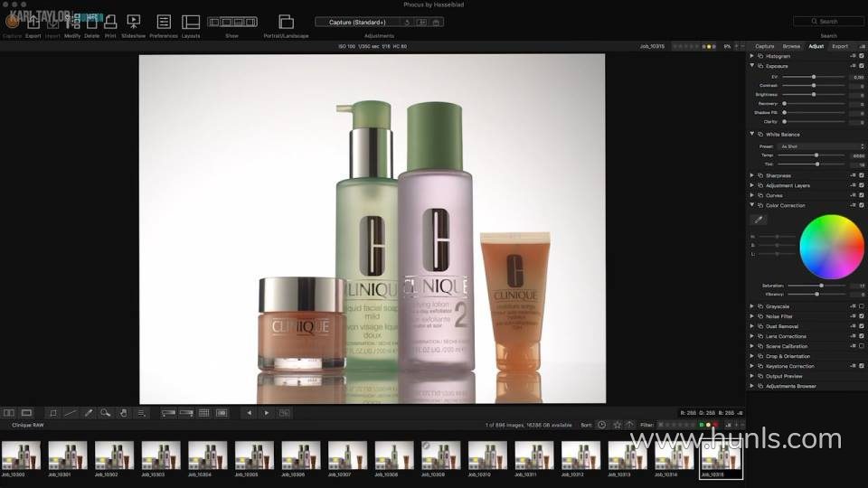Enable the Grayscale checkbox

862,306
